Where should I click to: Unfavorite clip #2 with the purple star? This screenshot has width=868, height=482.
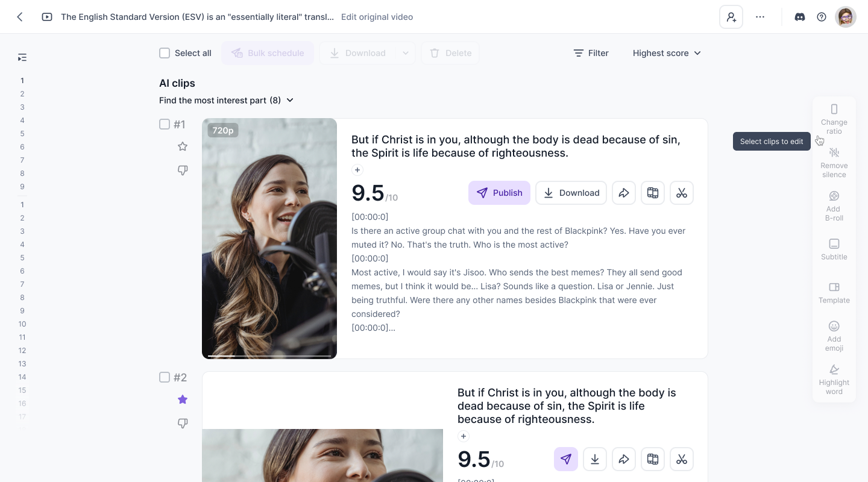click(x=183, y=399)
